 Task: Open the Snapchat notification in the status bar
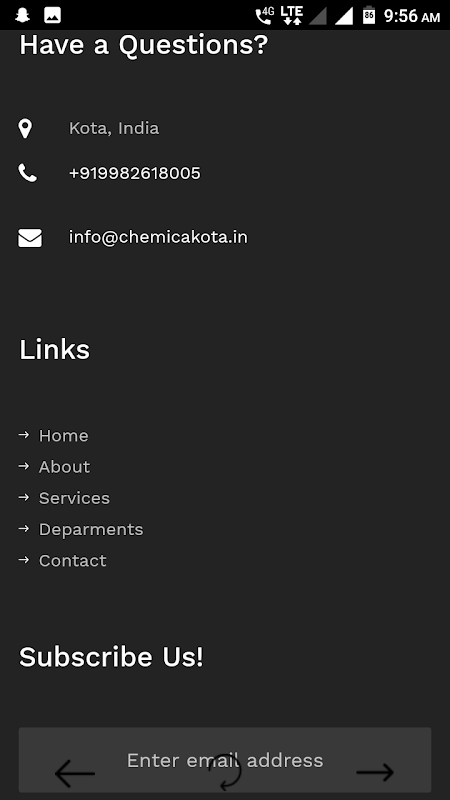pyautogui.click(x=22, y=15)
